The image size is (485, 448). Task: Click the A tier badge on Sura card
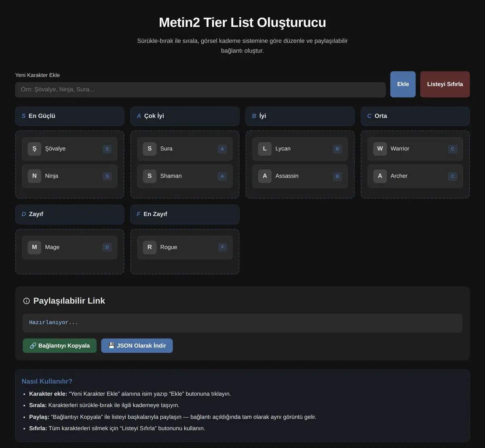[222, 149]
